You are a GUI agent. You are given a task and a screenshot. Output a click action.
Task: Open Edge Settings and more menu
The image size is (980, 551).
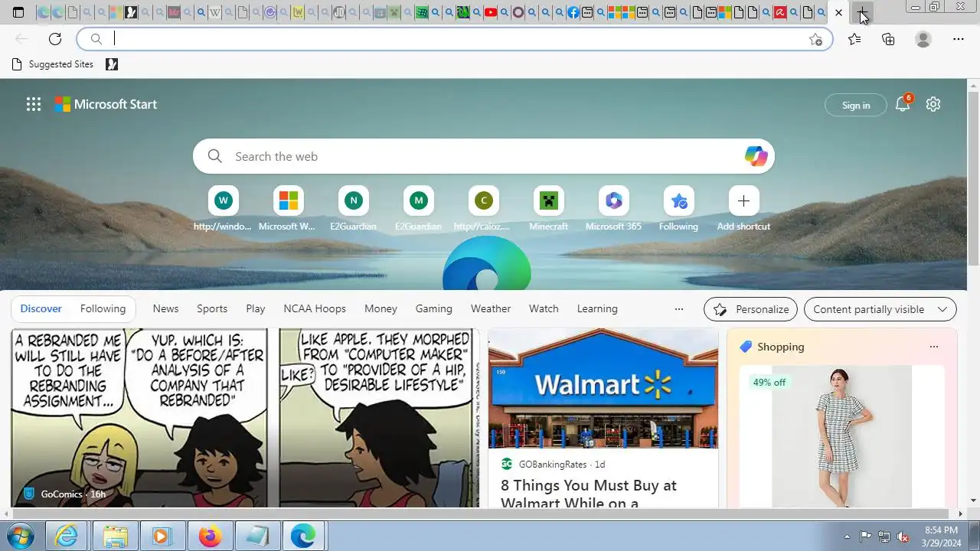[959, 39]
